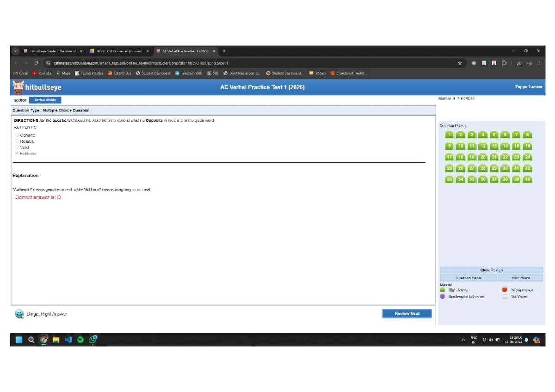Show hidden system tray icons chevron

click(463, 340)
